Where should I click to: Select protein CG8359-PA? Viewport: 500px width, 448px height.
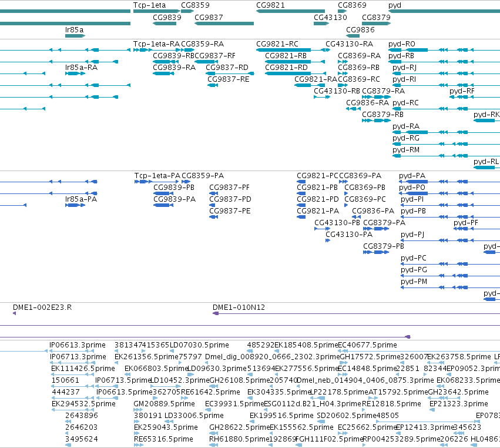pyautogui.click(x=203, y=176)
